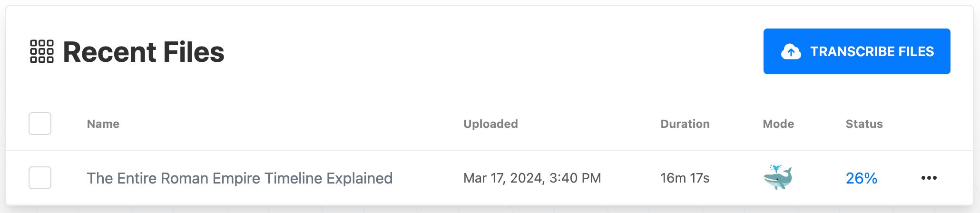Click the grid icon beside Recent Files
Screen dimensions: 980x213
click(x=42, y=51)
